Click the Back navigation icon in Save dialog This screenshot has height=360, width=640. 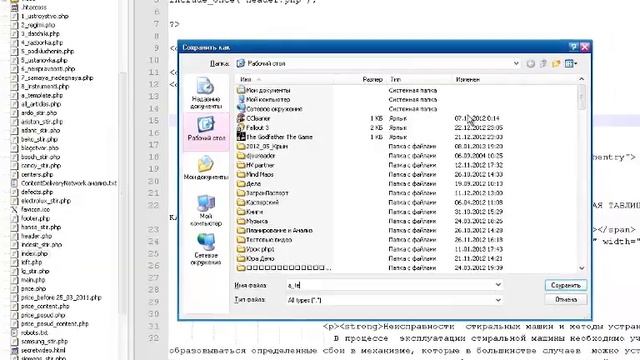(530, 64)
